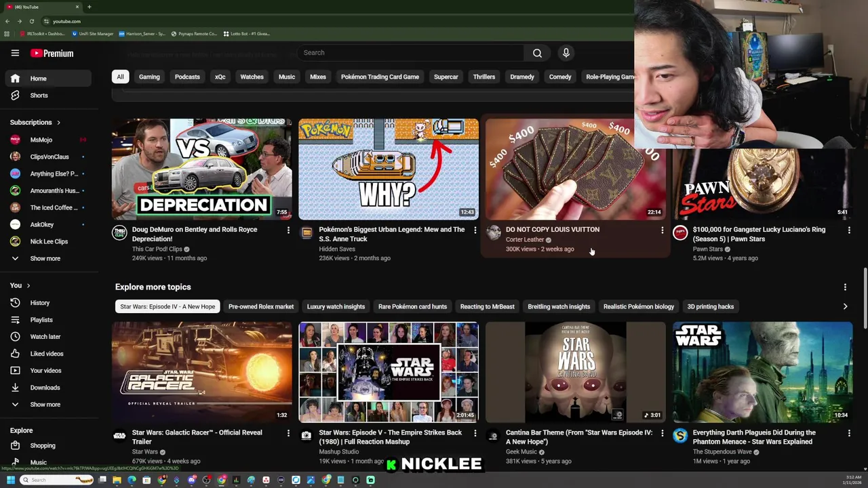Choose the Rare Pokémon card hunts topic
868x488 pixels.
(x=412, y=306)
